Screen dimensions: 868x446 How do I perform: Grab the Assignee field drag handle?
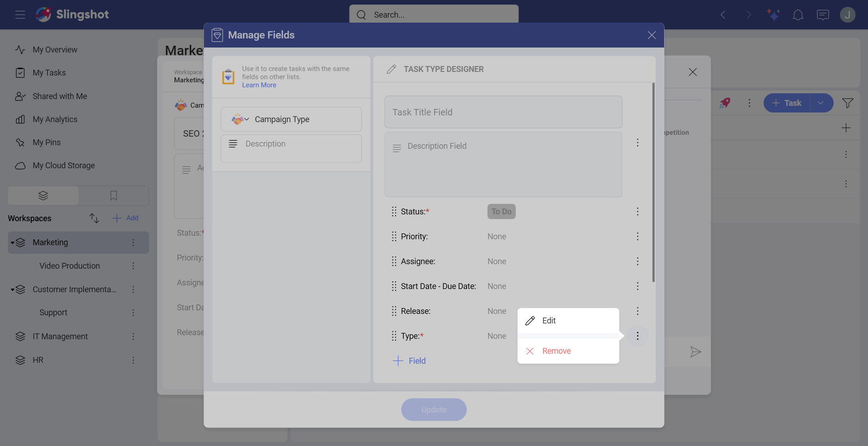pyautogui.click(x=394, y=261)
